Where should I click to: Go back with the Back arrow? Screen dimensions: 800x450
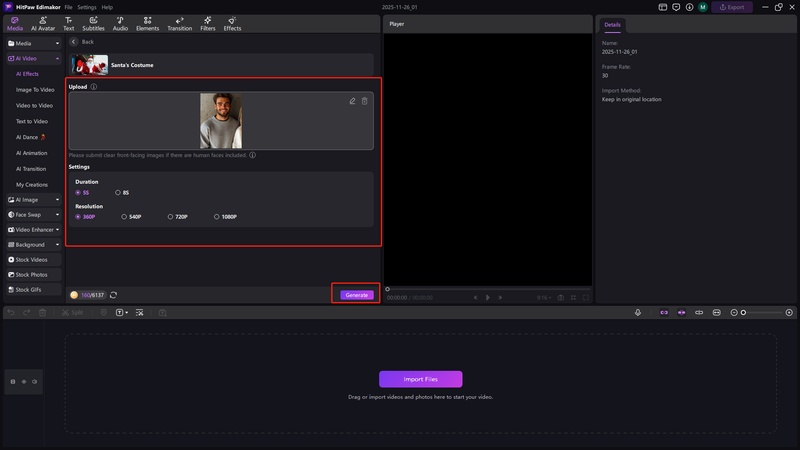[x=73, y=42]
